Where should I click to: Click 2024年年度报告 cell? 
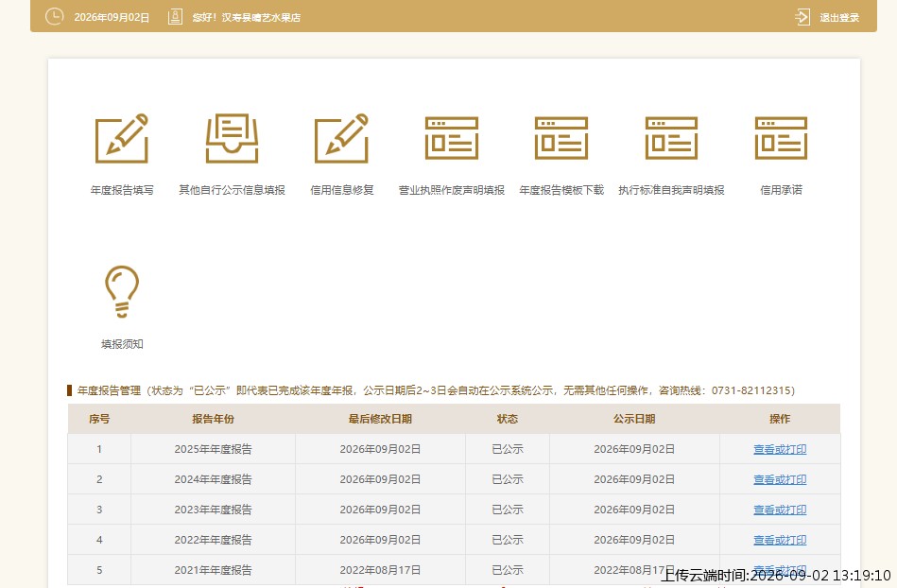pos(213,479)
